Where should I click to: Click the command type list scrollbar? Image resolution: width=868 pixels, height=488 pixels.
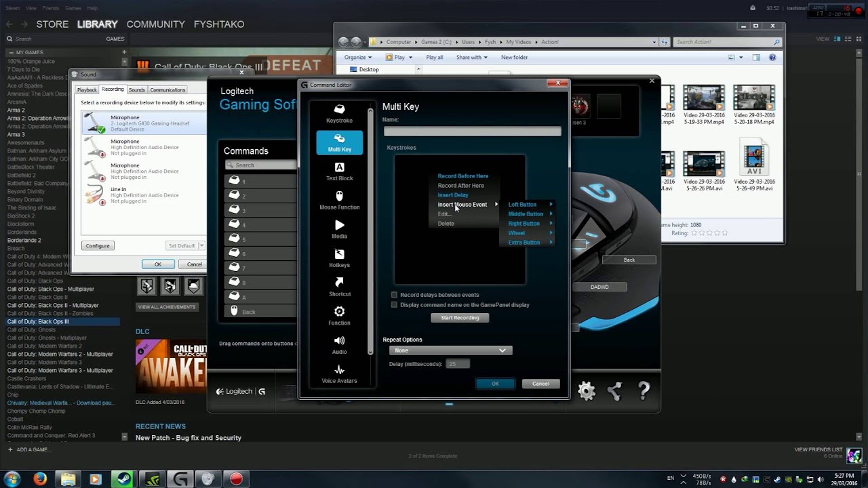pos(370,230)
